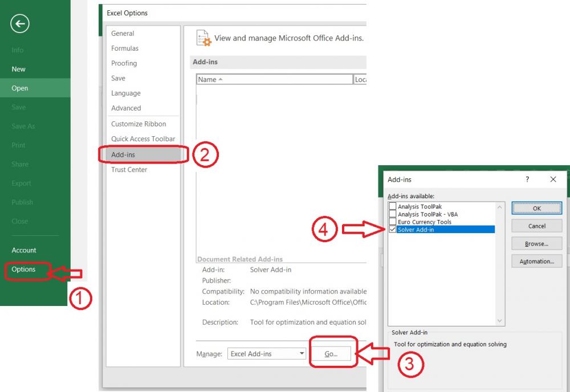Choose Save in the Backstage menu
The height and width of the screenshot is (392, 570).
click(x=19, y=107)
